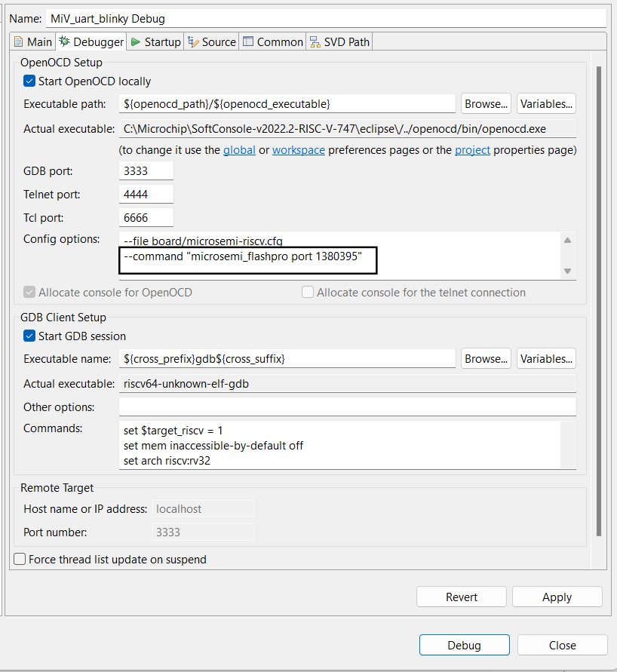Toggle Allocate console for OpenOCD checkbox
This screenshot has height=672, width=617.
(29, 293)
